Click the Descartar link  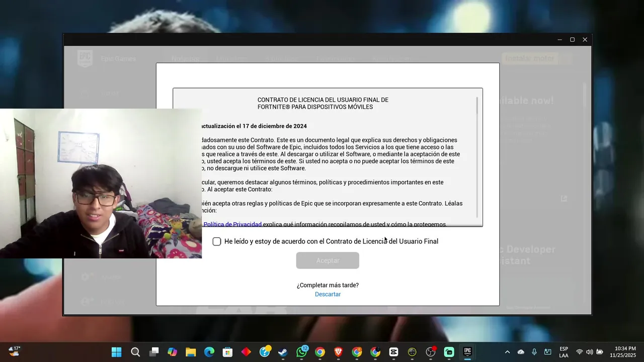[x=328, y=294]
